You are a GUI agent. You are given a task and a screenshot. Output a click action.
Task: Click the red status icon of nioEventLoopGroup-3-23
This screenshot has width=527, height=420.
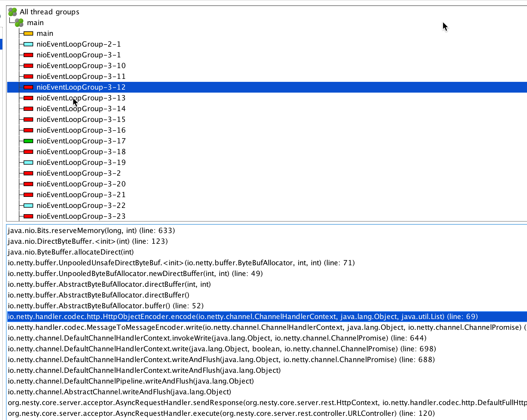(x=28, y=216)
